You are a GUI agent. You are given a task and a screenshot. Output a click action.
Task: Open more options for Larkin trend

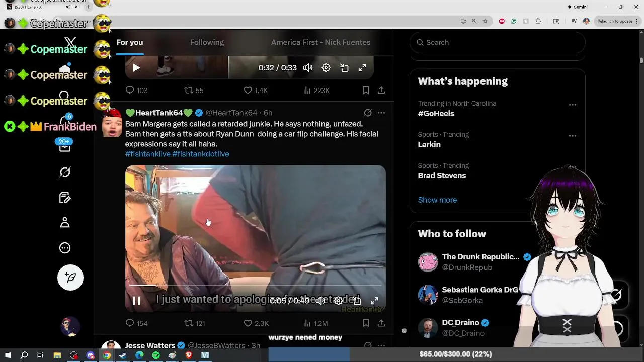[x=573, y=136]
